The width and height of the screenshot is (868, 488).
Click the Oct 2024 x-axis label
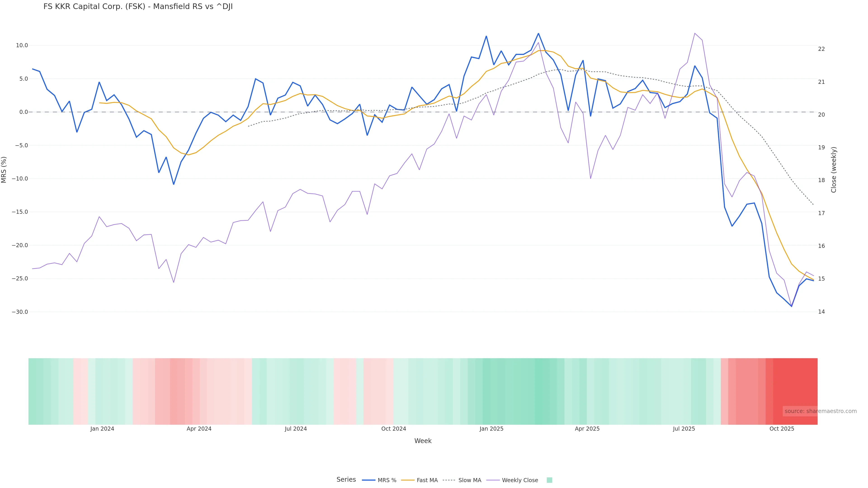pos(394,429)
